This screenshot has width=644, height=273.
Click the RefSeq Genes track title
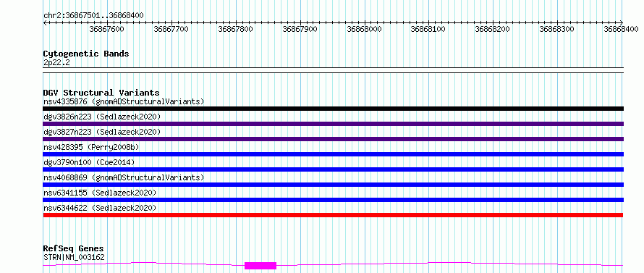coord(73,249)
